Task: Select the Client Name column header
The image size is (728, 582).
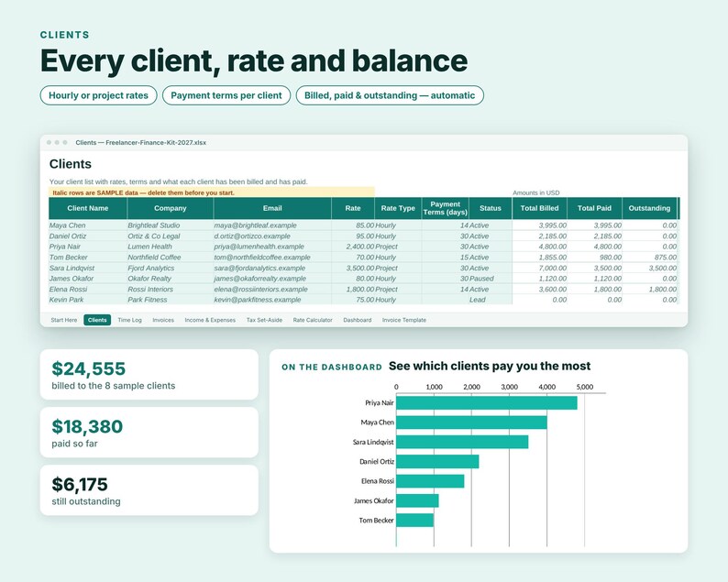Action: [x=88, y=208]
